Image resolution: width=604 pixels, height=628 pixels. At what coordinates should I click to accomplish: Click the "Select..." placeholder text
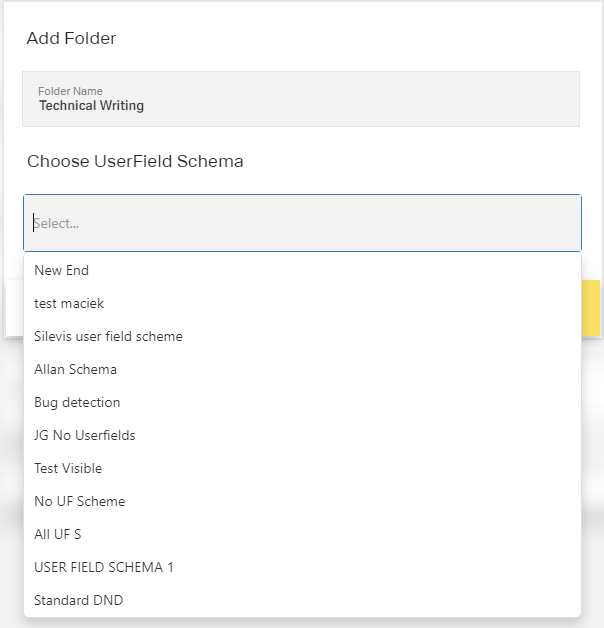pyautogui.click(x=57, y=223)
